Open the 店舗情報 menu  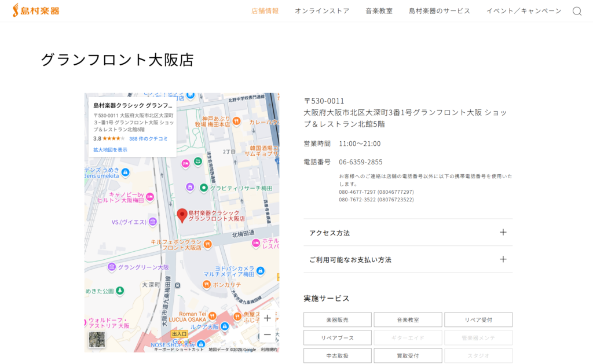265,11
